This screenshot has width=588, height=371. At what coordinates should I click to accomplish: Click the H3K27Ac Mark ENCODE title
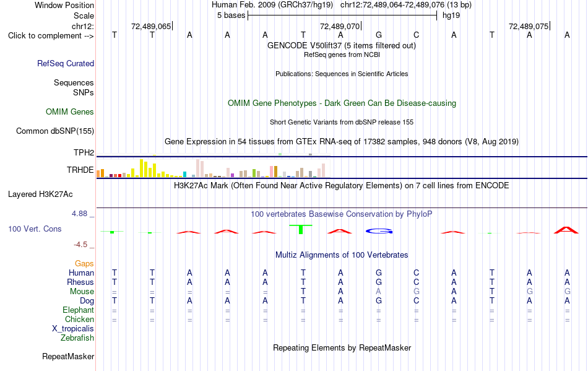(342, 186)
